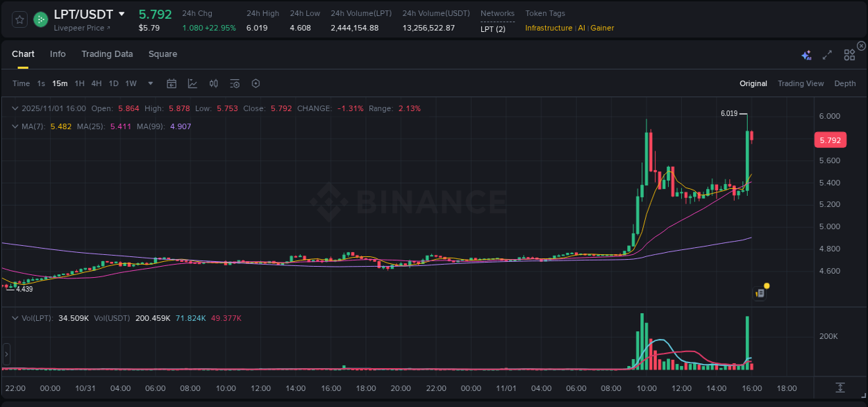Open the LPT/USDT pair dropdown

pyautogui.click(x=122, y=14)
